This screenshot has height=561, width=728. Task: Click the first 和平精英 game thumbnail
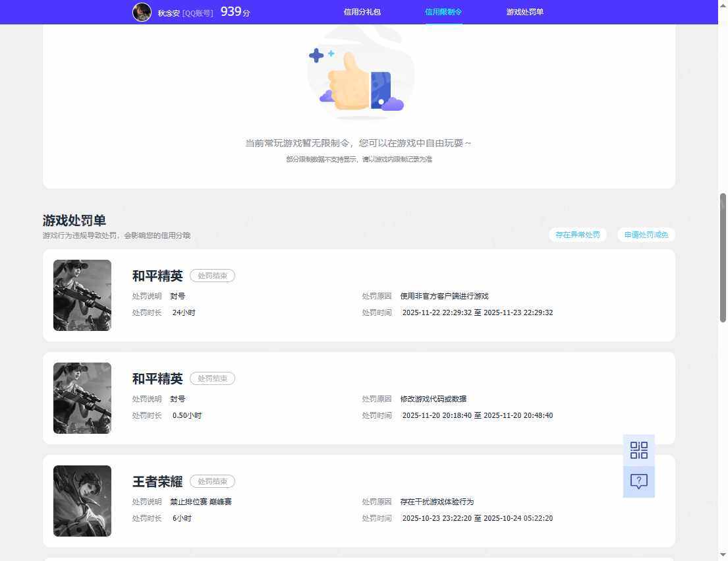coord(82,295)
